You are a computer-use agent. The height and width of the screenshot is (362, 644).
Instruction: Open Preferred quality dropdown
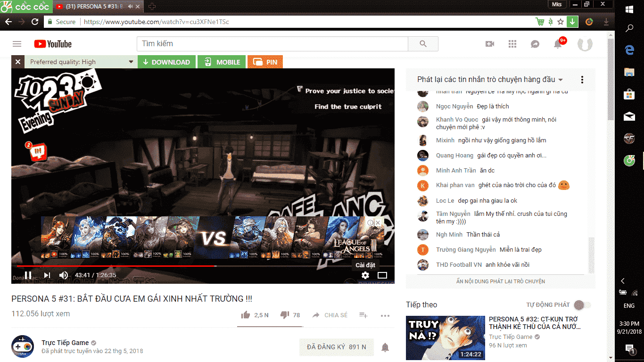81,62
